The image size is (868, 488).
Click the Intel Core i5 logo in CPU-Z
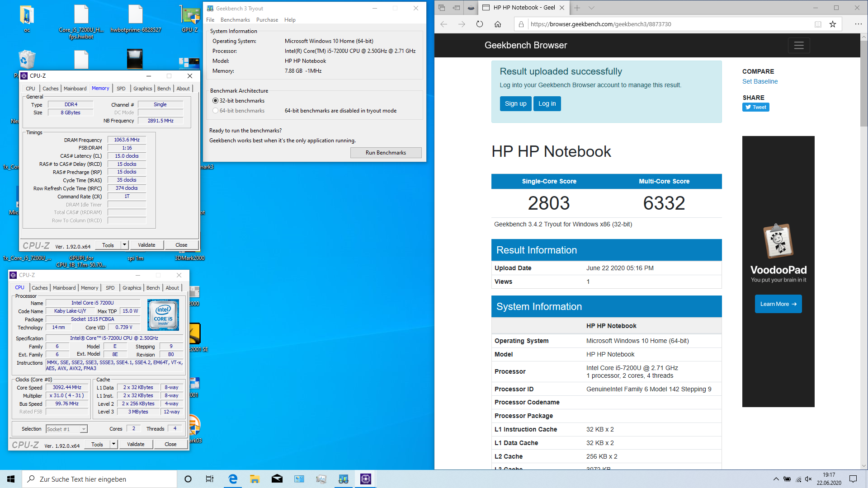pyautogui.click(x=163, y=315)
